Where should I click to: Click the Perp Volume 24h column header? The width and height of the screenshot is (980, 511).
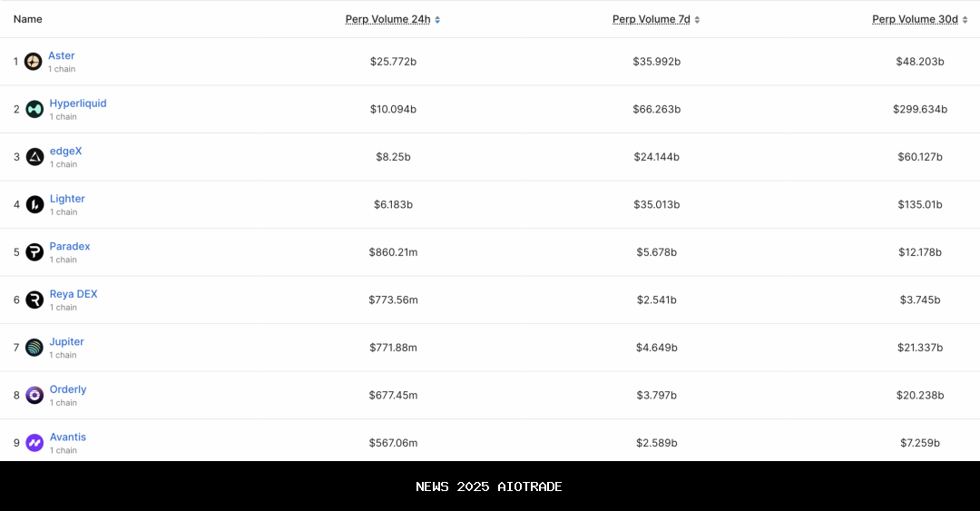tap(387, 19)
